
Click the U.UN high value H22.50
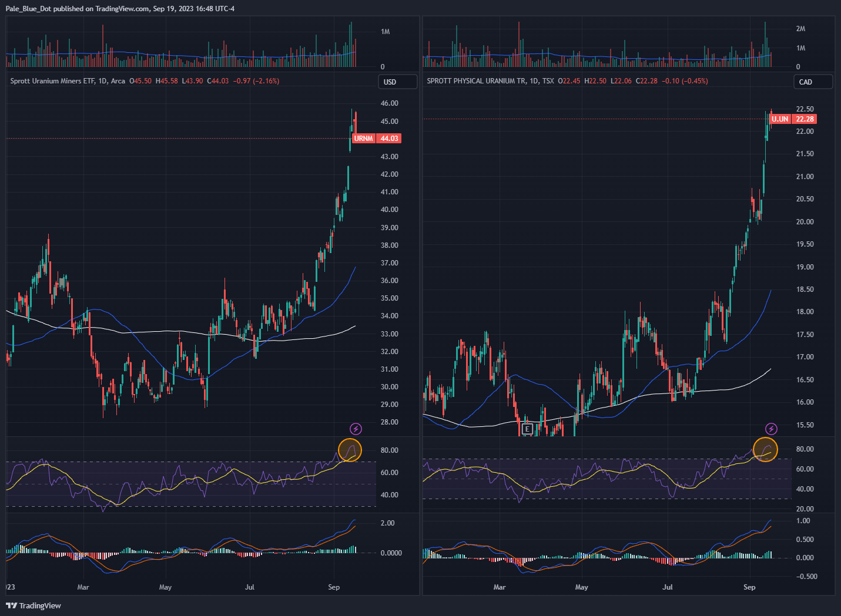(x=595, y=81)
